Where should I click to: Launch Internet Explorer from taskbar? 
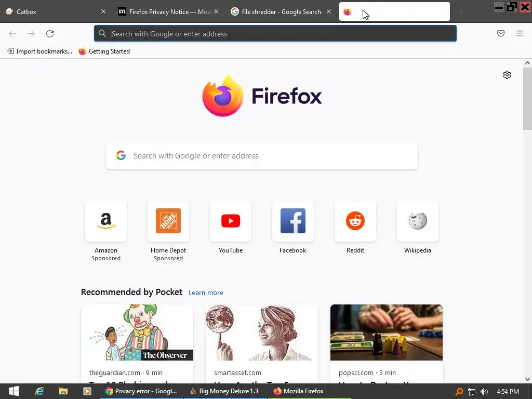(39, 391)
